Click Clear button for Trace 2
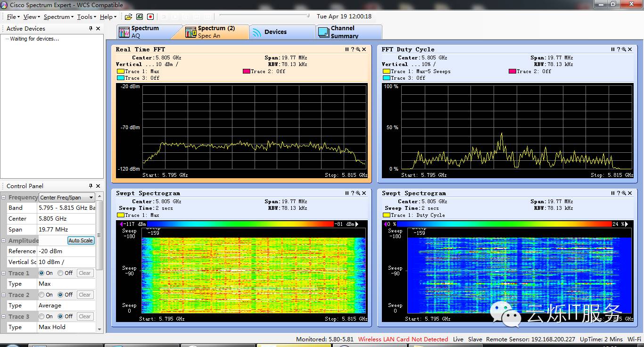 pos(85,295)
